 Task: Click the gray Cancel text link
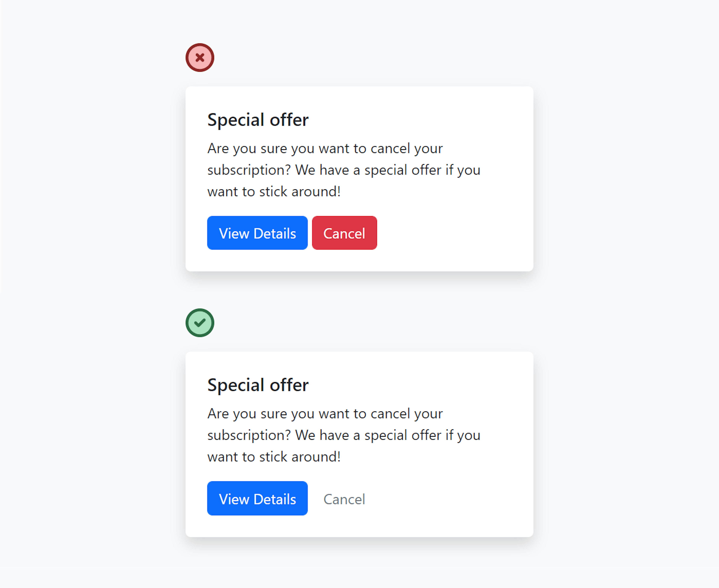tap(344, 499)
